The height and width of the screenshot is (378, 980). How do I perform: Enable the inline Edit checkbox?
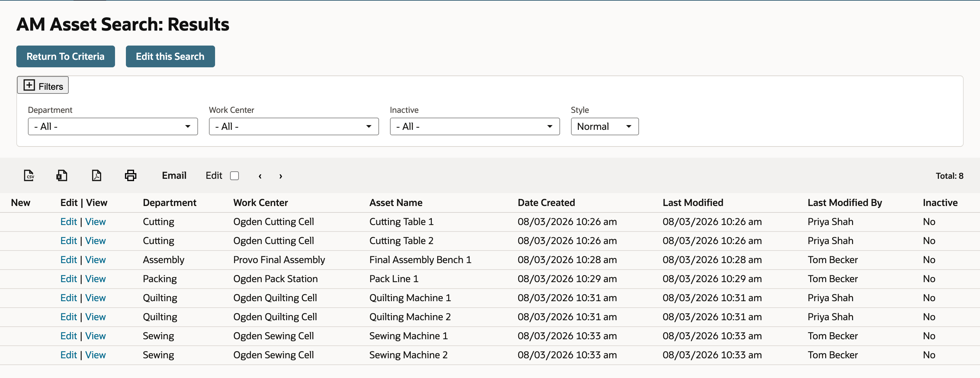235,175
